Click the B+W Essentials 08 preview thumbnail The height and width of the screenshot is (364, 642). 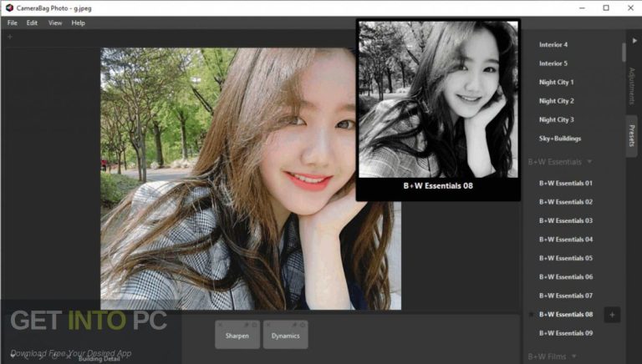coord(438,99)
